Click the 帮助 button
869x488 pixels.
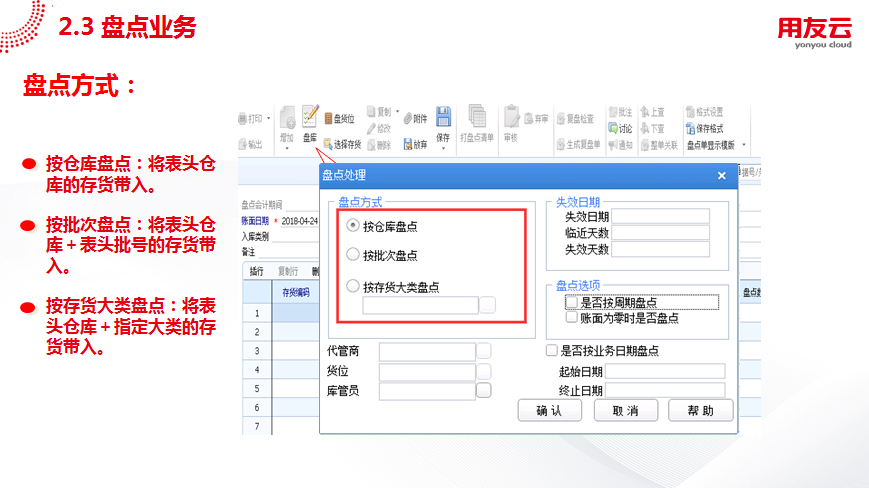[701, 410]
